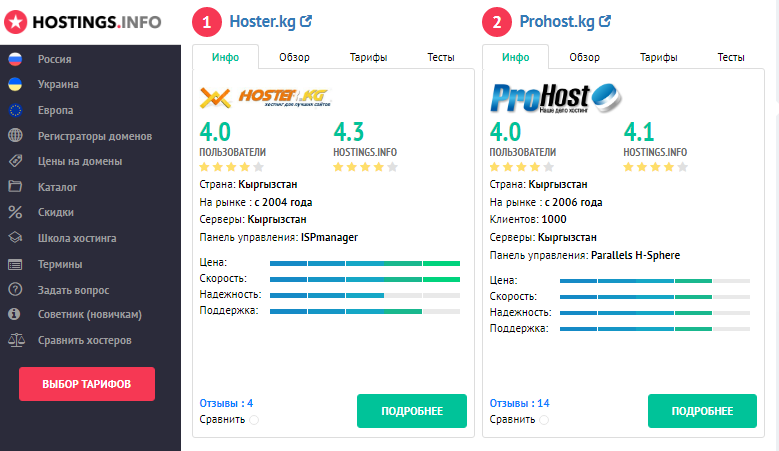
Task: Toggle Сравнить radio for Hoster.kg
Action: click(254, 420)
